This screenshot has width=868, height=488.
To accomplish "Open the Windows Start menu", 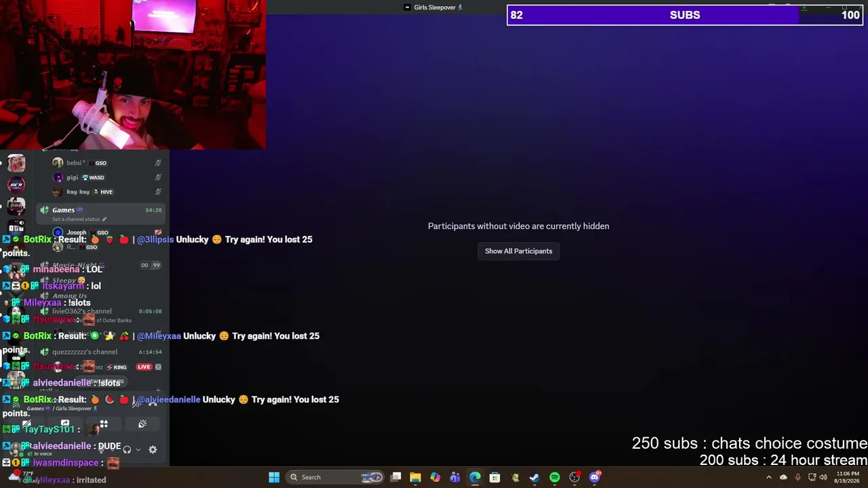I will coord(274,477).
